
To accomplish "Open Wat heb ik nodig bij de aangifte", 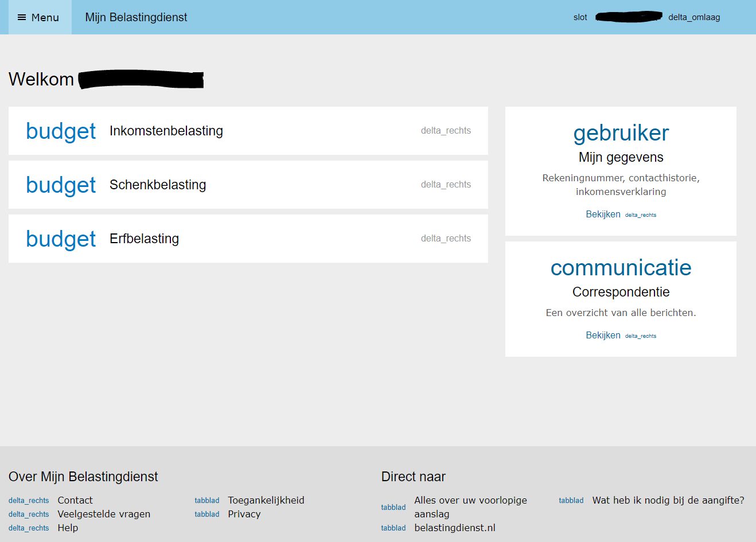I will point(668,500).
